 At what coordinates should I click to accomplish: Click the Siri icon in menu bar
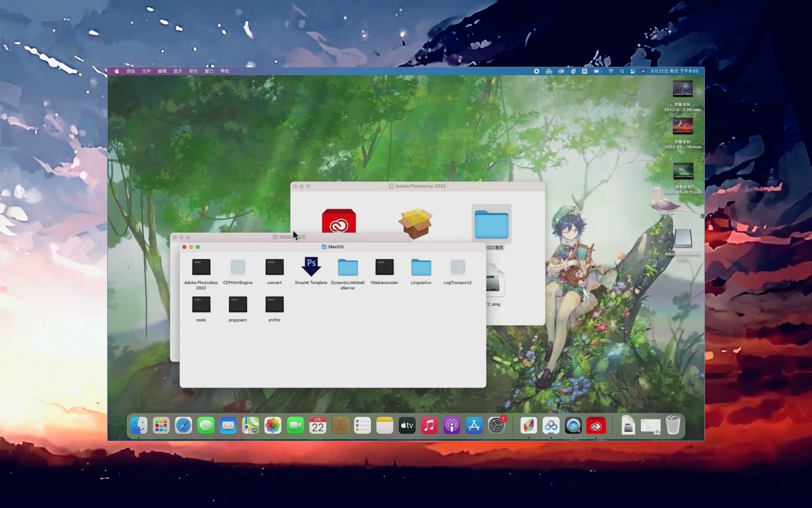point(643,71)
